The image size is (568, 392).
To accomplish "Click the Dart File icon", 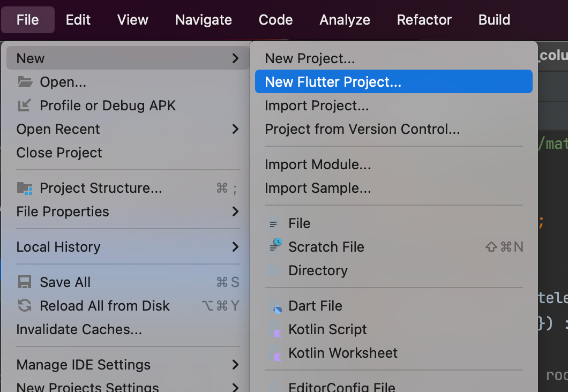I will (275, 306).
